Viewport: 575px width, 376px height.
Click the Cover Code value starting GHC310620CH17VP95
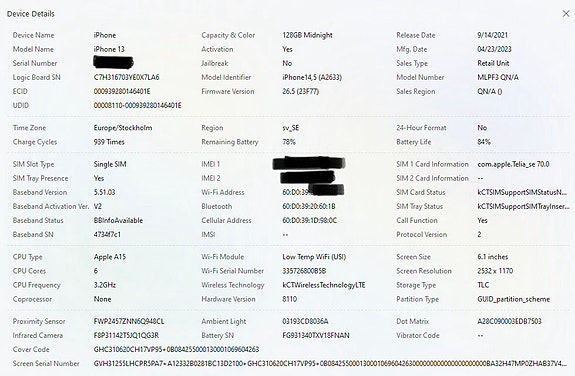click(176, 349)
